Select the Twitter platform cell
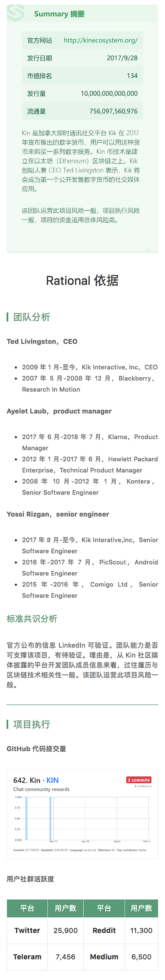Screen dimensions: 165x980 click(27, 930)
